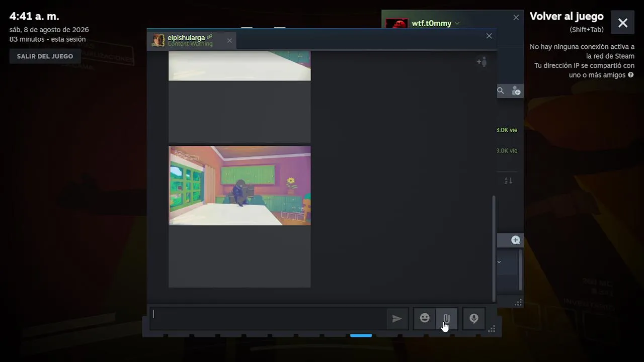Click the SALIR DEL JUEGO button
This screenshot has width=644, height=362.
(x=45, y=56)
